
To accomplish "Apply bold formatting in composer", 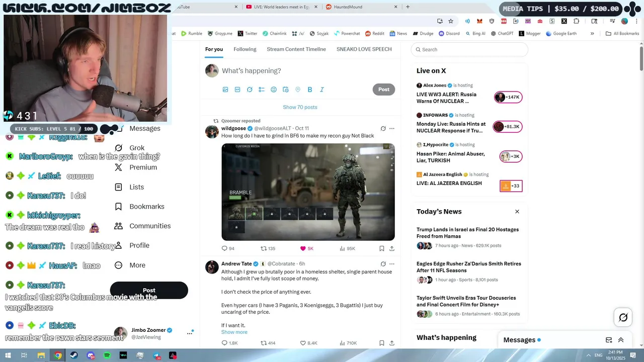I will pyautogui.click(x=310, y=89).
